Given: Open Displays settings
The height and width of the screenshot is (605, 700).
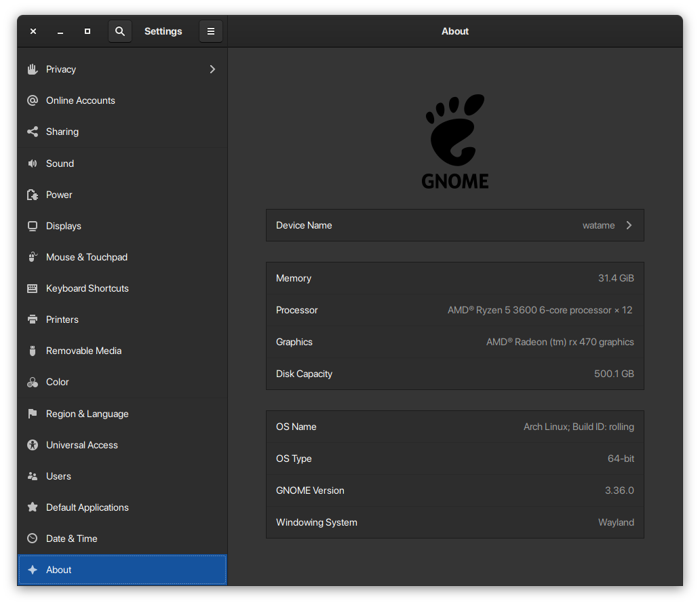Looking at the screenshot, I should point(122,226).
